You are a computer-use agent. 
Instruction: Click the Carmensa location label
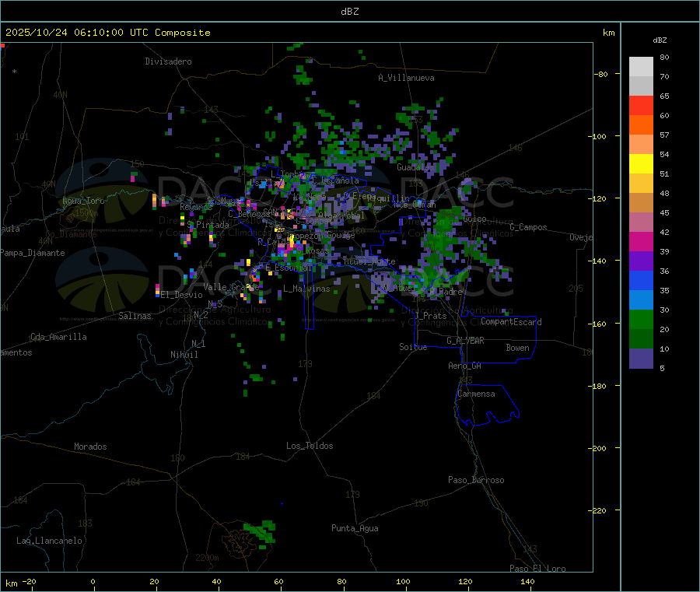(476, 394)
